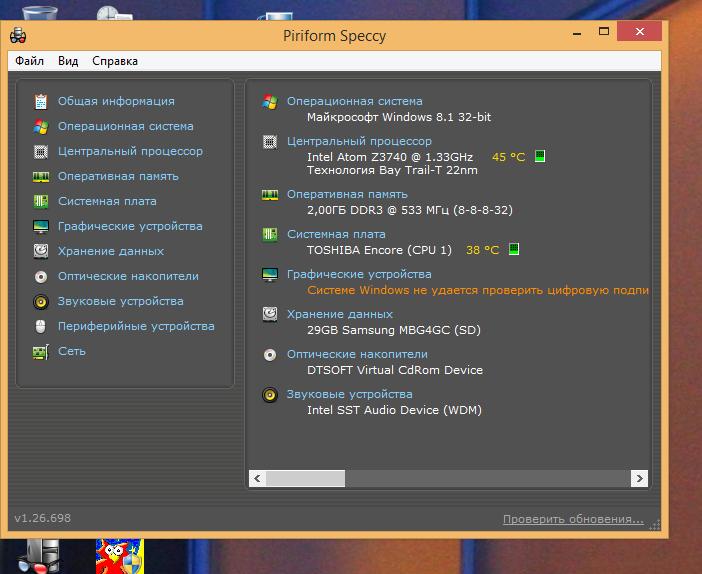Image resolution: width=702 pixels, height=574 pixels.
Task: Click Проверить обновления link
Action: (574, 519)
